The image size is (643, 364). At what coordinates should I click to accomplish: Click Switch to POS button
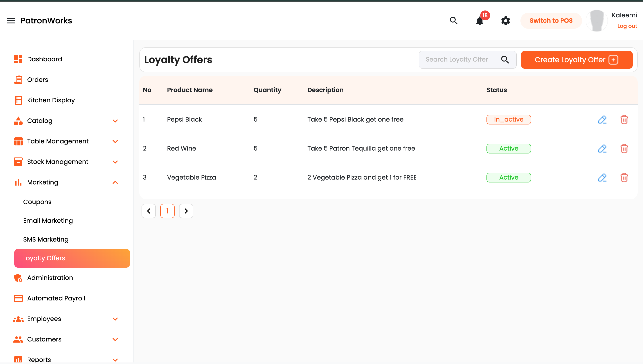click(x=551, y=21)
